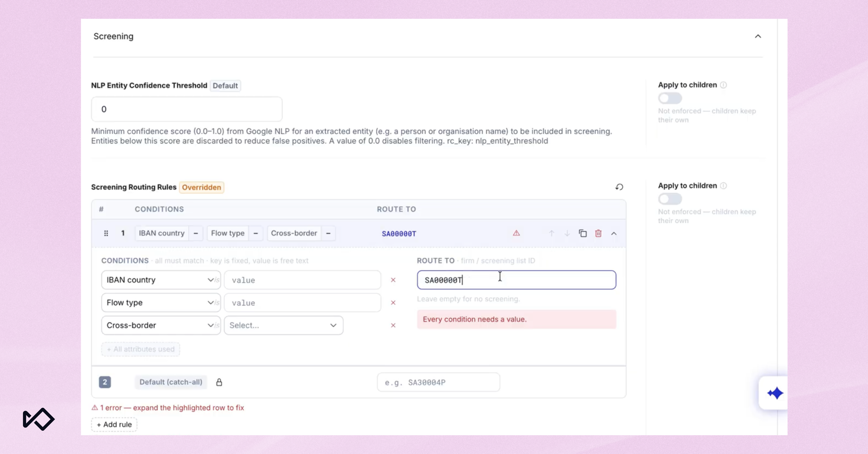Click the lock icon on Default catch-all
Image resolution: width=868 pixels, height=454 pixels.
[219, 382]
